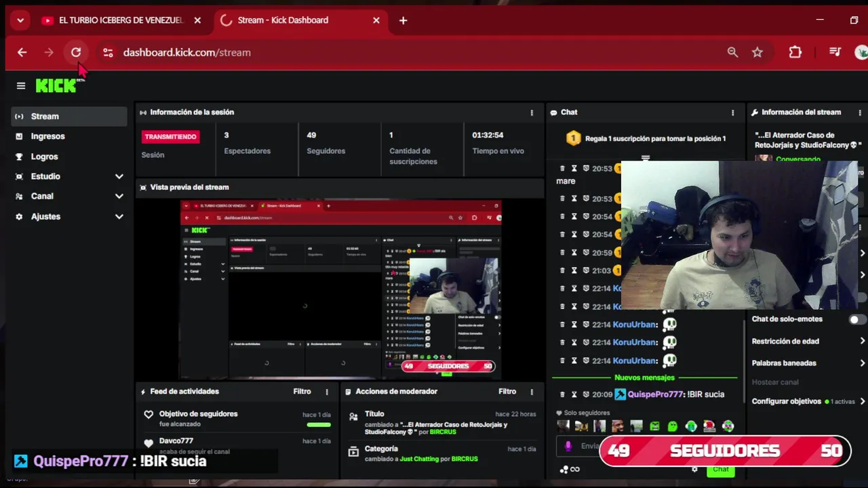Click QuispePro777 username in chat

coord(656,394)
